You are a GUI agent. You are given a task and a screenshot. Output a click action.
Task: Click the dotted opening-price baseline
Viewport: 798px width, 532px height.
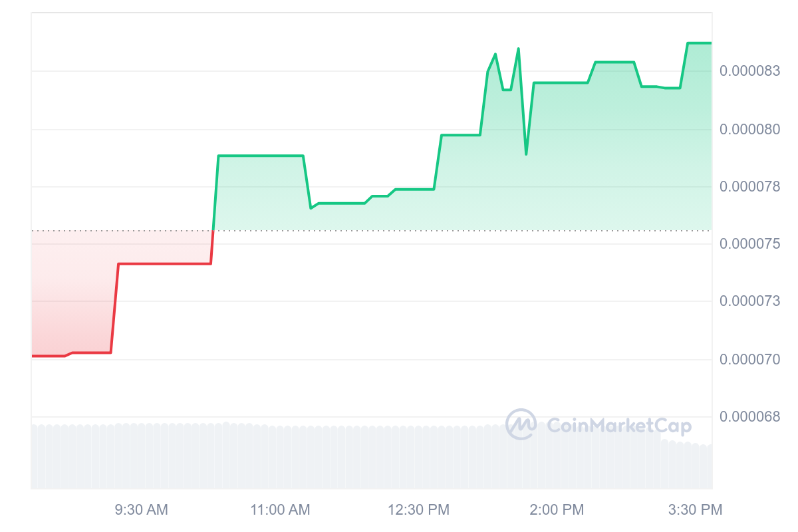pyautogui.click(x=465, y=231)
